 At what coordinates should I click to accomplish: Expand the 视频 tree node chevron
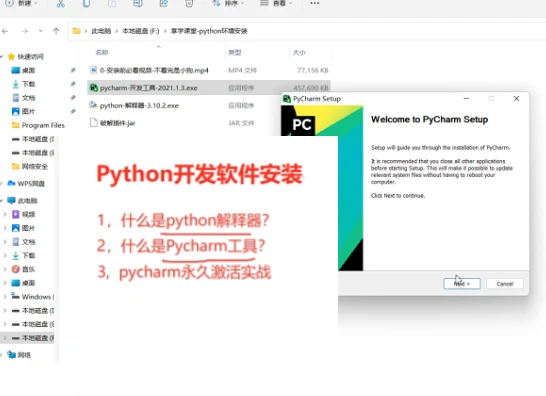click(x=5, y=214)
